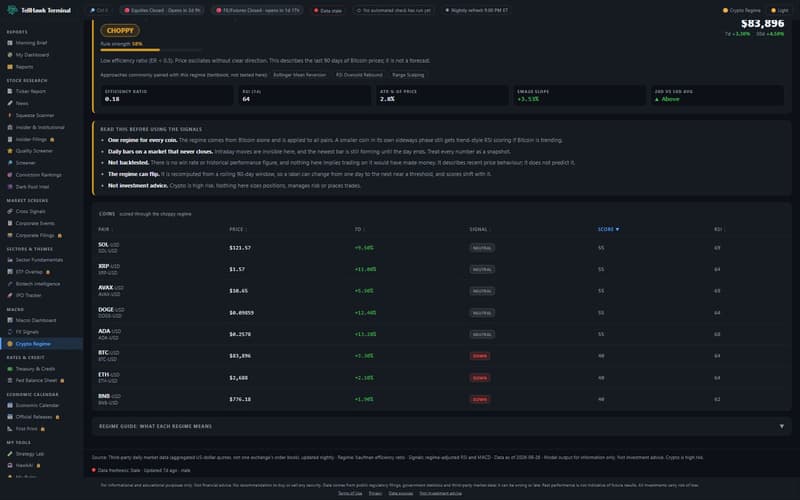Open Strategy Lab pencil icon
800x500 pixels.
point(10,454)
